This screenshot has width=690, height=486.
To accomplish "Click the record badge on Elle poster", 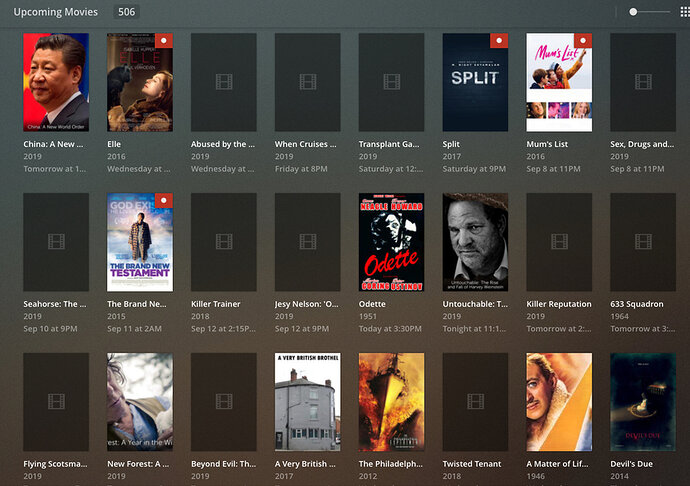I will point(164,40).
